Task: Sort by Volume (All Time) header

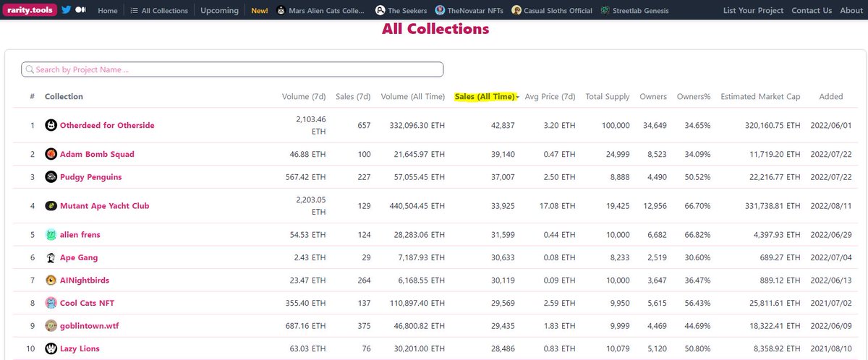Action: point(413,97)
